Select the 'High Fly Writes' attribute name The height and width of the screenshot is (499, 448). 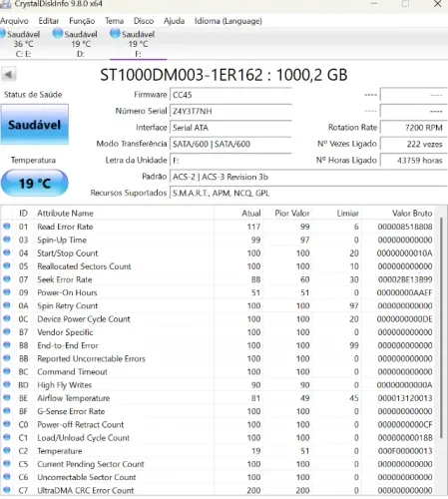(x=65, y=385)
